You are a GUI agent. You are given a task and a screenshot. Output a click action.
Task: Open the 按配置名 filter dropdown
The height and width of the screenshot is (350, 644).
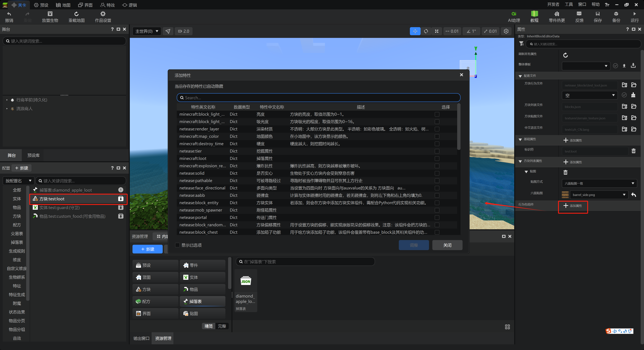point(18,181)
